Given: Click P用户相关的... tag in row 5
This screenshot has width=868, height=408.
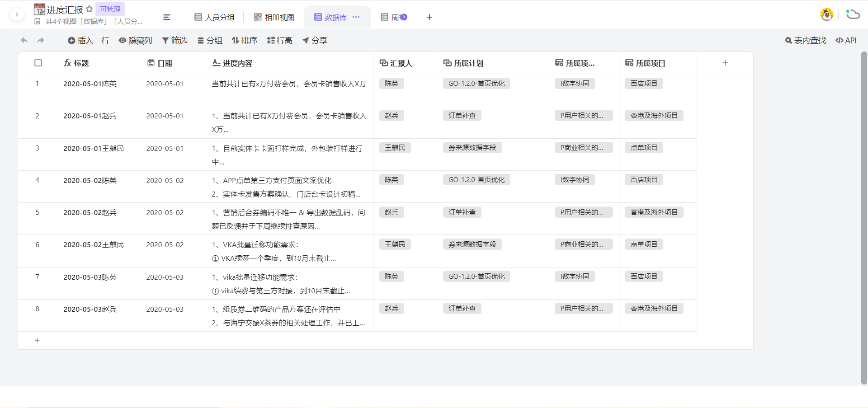Looking at the screenshot, I should pos(584,212).
